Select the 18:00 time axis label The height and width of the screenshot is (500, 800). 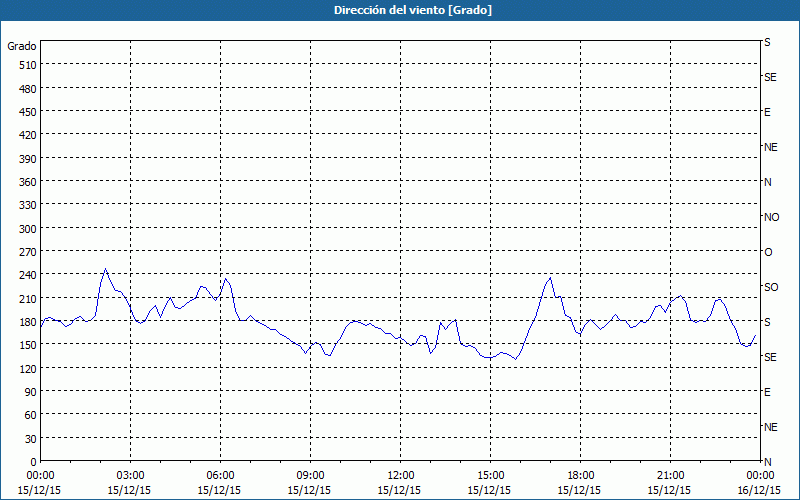(580, 476)
